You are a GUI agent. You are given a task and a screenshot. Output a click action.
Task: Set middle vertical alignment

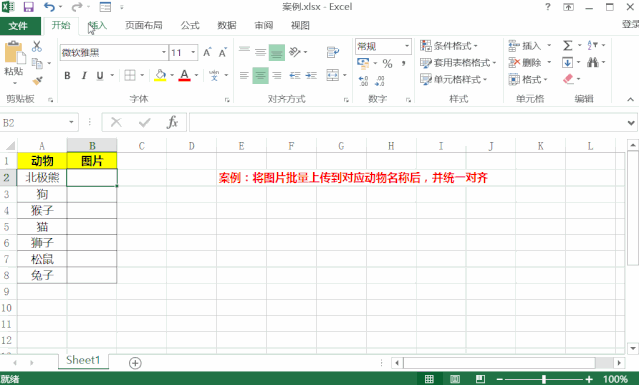(x=260, y=52)
